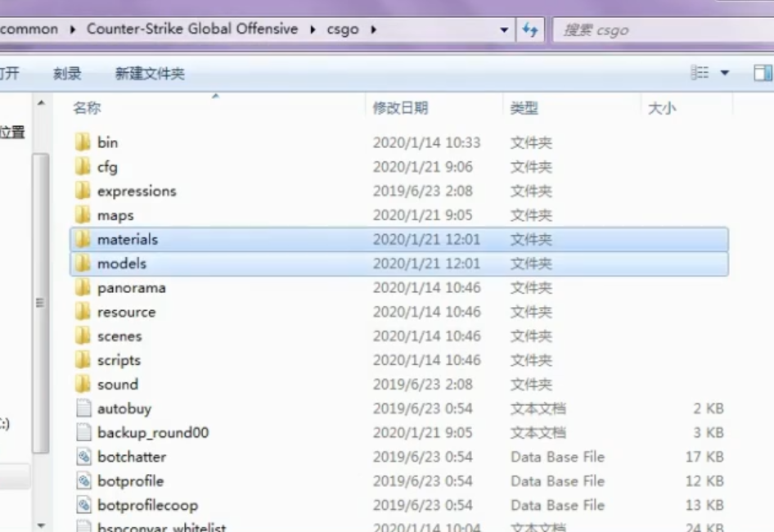Viewport: 774px width, 532px height.
Task: Click the materials folder icon
Action: [x=83, y=239]
